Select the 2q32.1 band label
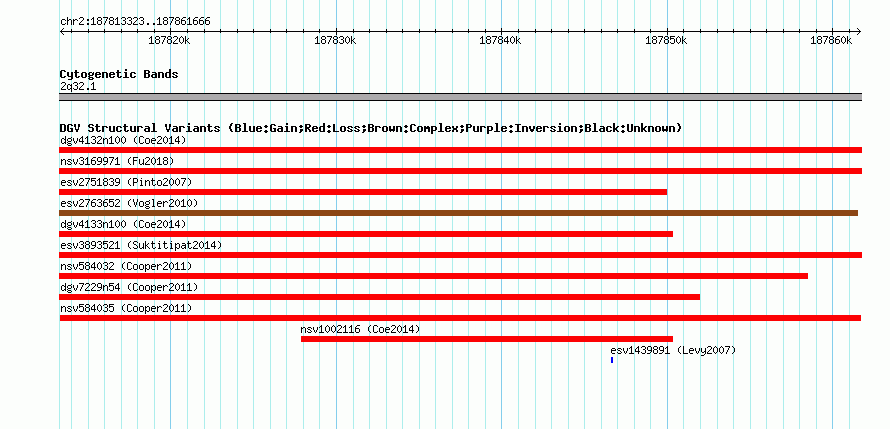 [79, 86]
